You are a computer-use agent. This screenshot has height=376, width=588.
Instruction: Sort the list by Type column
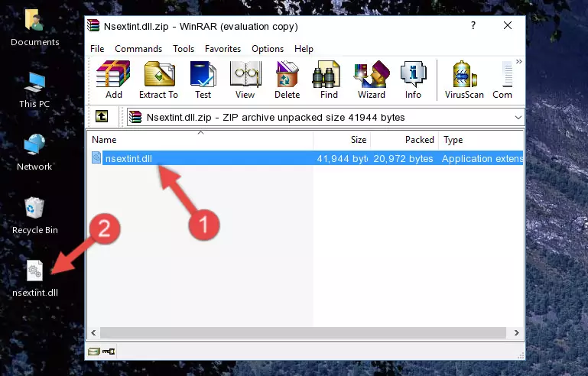[481, 140]
